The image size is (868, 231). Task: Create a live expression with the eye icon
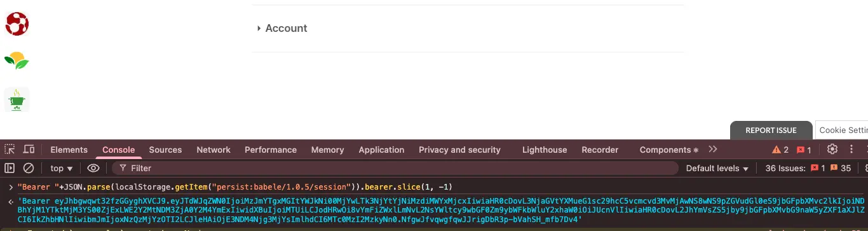(93, 168)
